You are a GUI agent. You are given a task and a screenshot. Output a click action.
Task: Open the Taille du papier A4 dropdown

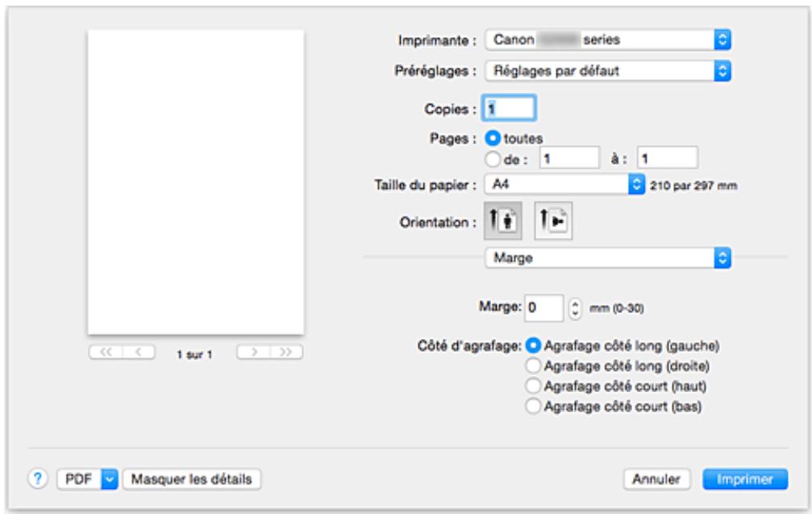pos(561,183)
